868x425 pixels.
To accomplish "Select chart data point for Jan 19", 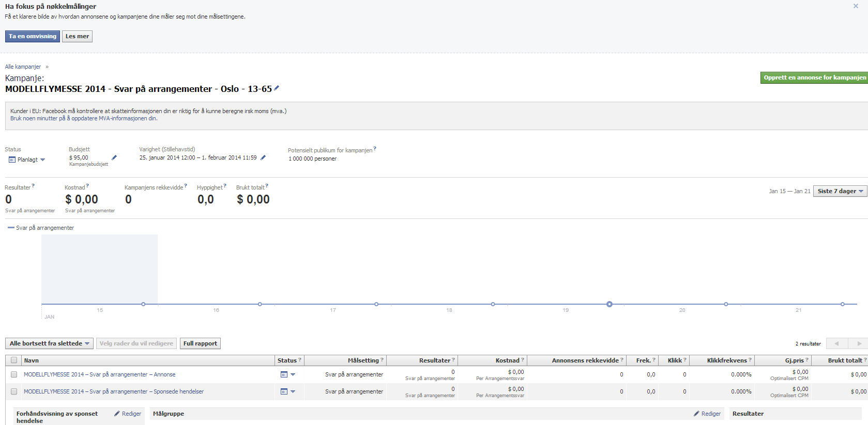I will pos(610,304).
